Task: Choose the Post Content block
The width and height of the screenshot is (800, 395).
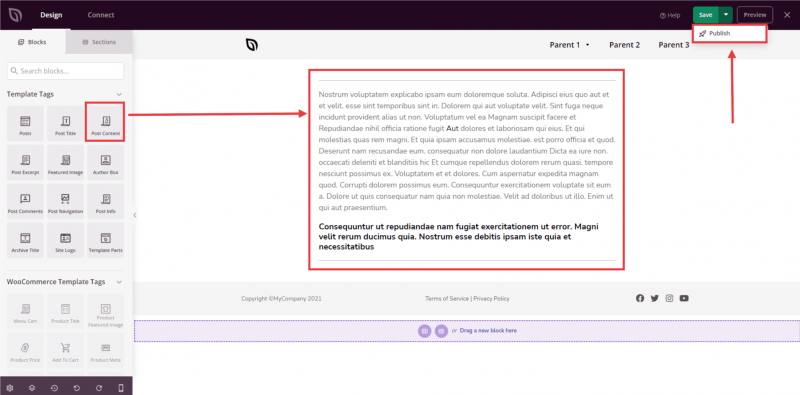Action: point(106,124)
